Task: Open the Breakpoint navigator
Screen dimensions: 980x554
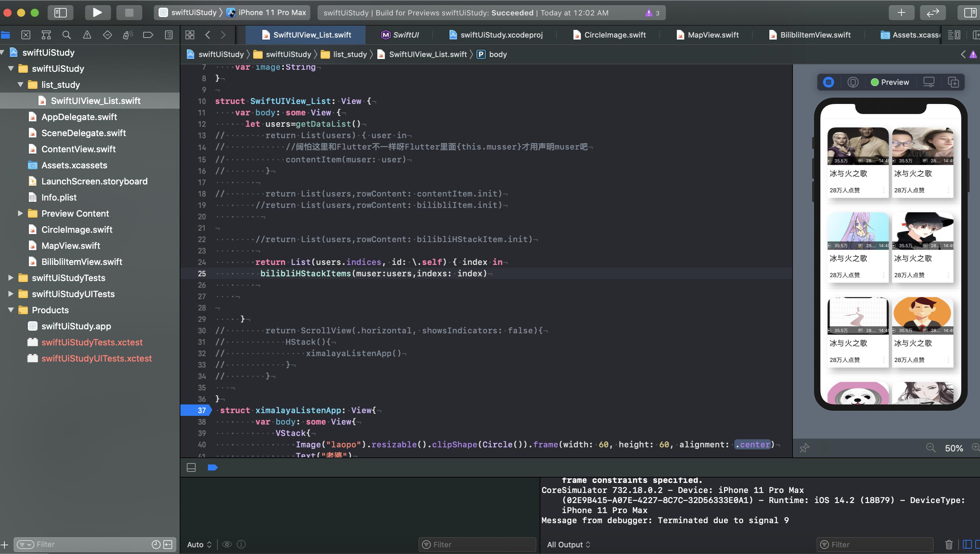Action: tap(148, 35)
